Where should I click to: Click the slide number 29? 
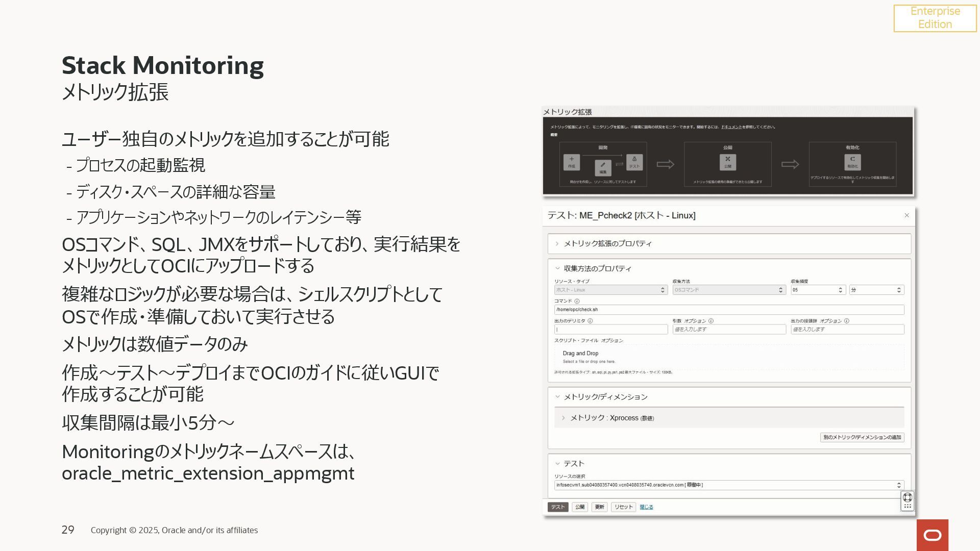(x=68, y=530)
